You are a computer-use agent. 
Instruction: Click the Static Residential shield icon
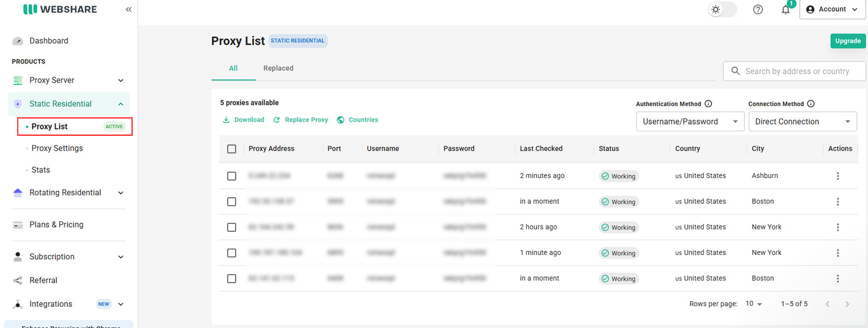click(x=17, y=104)
